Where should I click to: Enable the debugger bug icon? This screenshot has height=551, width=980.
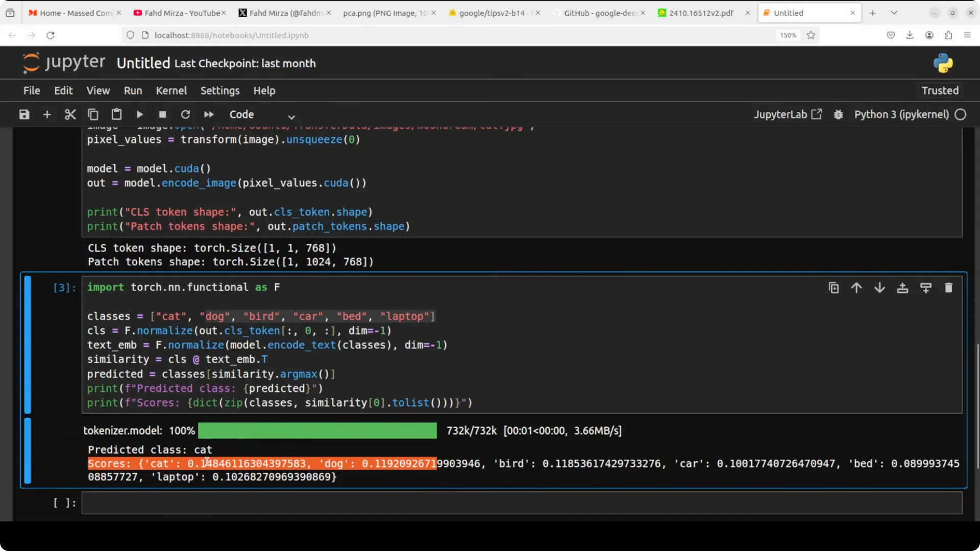click(838, 114)
